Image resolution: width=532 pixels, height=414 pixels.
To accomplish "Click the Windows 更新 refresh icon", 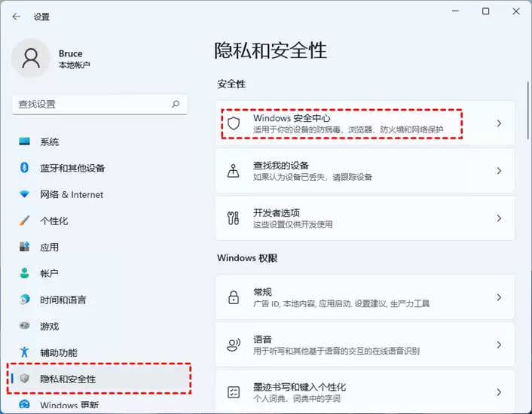I will (24, 404).
